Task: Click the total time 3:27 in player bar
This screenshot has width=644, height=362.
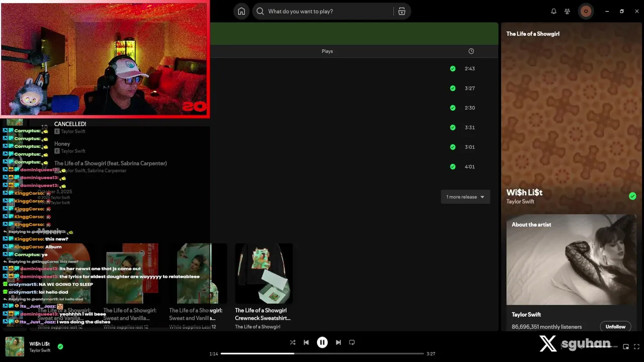Action: (x=431, y=354)
